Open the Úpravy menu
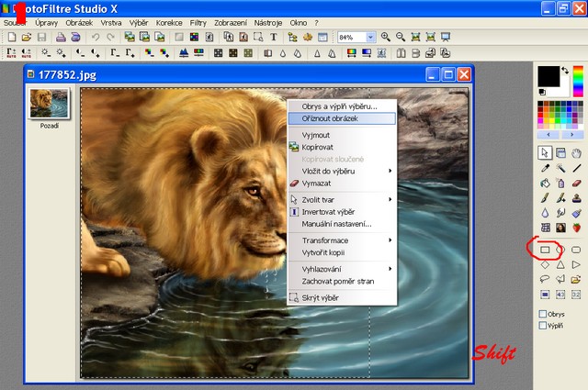Viewport: 588px width, 390px height. coord(46,23)
